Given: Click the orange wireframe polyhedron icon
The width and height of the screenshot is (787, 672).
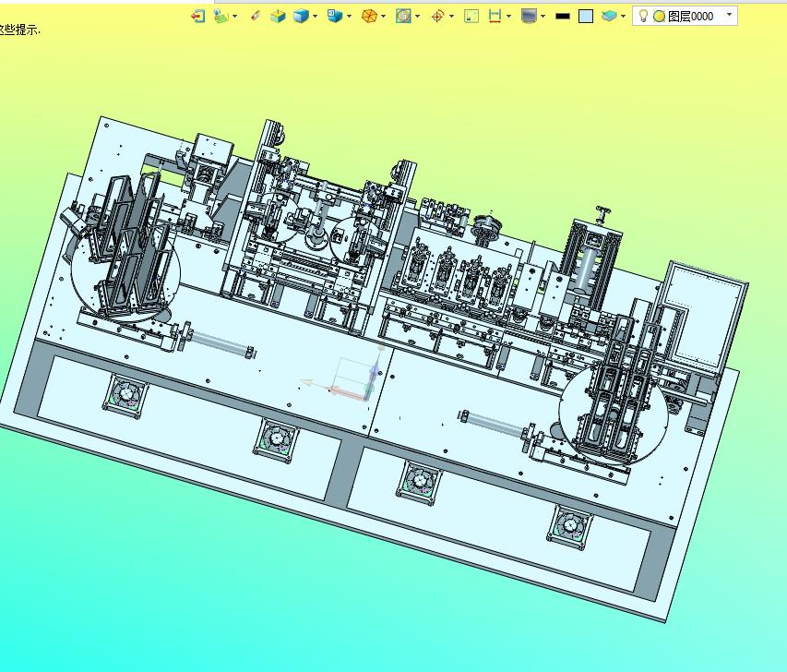Looking at the screenshot, I should pyautogui.click(x=369, y=16).
